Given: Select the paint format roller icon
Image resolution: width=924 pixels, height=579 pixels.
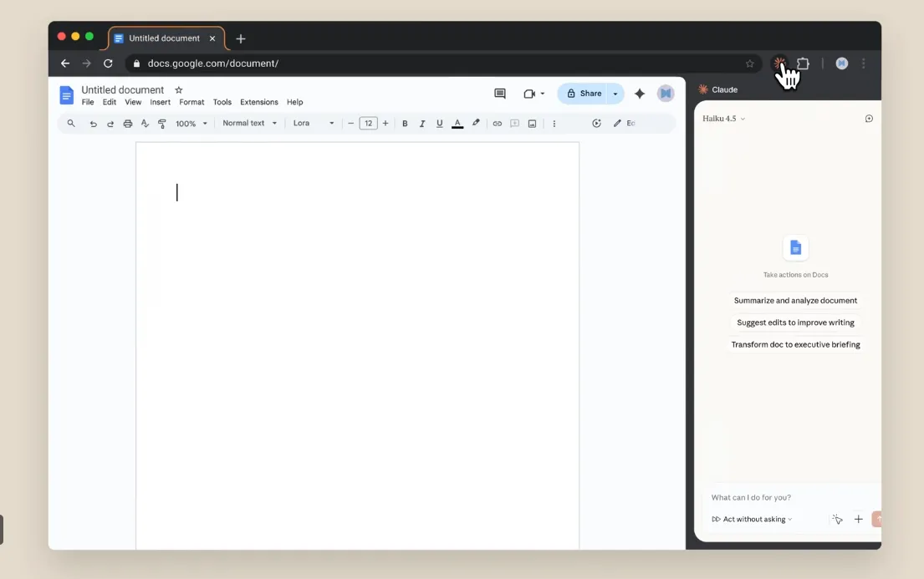Looking at the screenshot, I should (162, 124).
